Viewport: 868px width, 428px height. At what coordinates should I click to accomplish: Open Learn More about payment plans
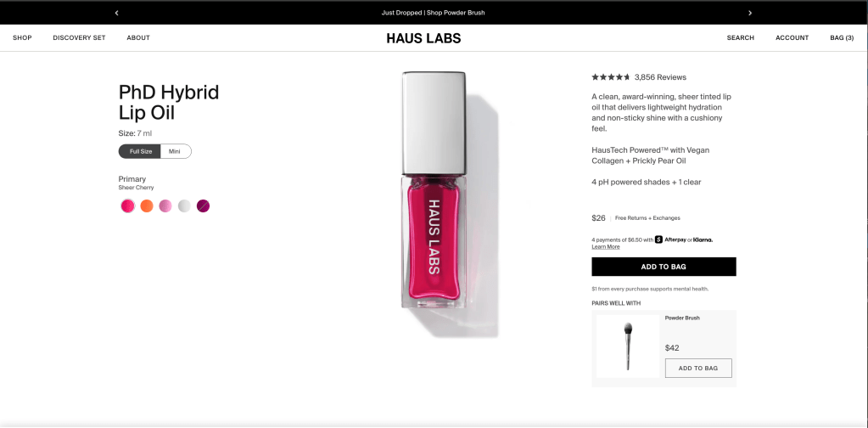606,247
